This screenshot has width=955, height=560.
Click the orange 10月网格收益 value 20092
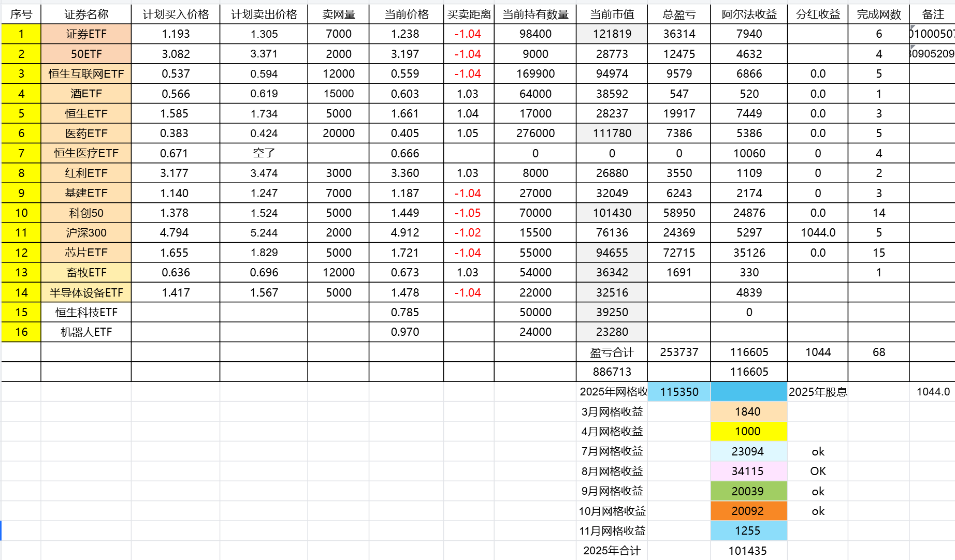pyautogui.click(x=748, y=511)
